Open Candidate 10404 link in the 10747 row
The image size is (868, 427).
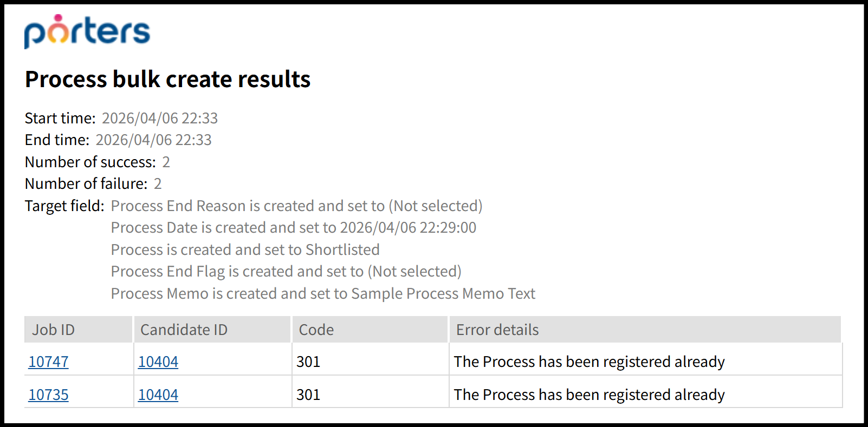[x=158, y=362]
